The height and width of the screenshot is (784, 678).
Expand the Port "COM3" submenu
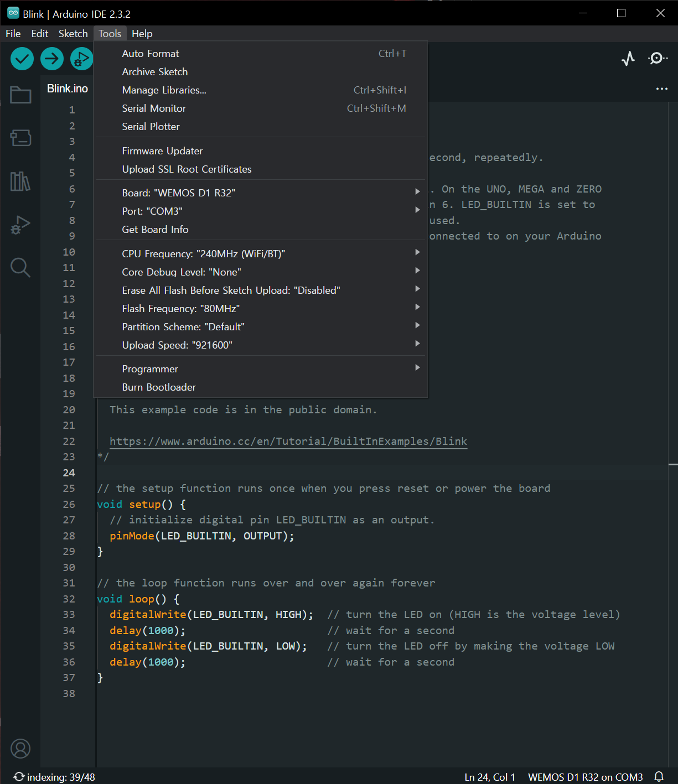pyautogui.click(x=261, y=211)
